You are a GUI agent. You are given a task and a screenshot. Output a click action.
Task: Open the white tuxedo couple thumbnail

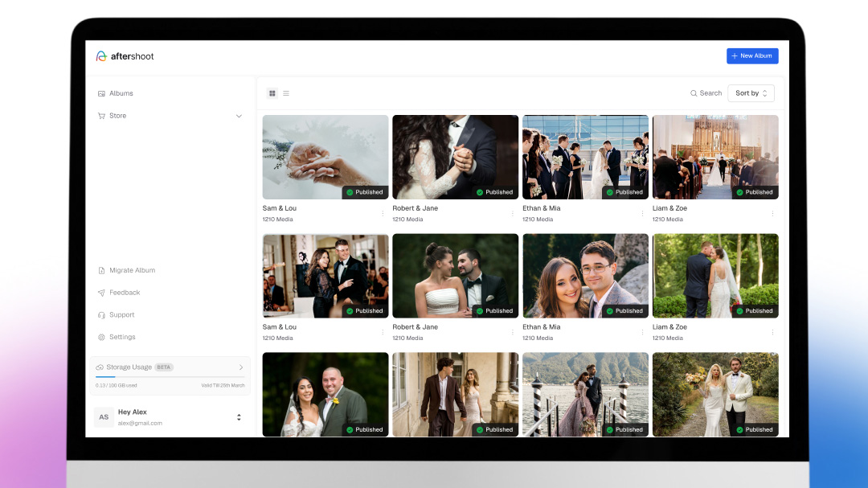point(716,395)
